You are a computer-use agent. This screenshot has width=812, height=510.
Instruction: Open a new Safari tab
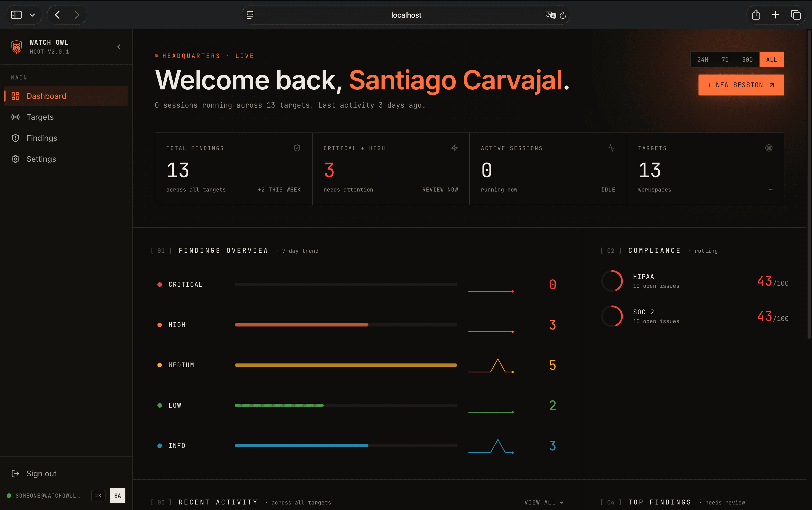[x=776, y=15]
